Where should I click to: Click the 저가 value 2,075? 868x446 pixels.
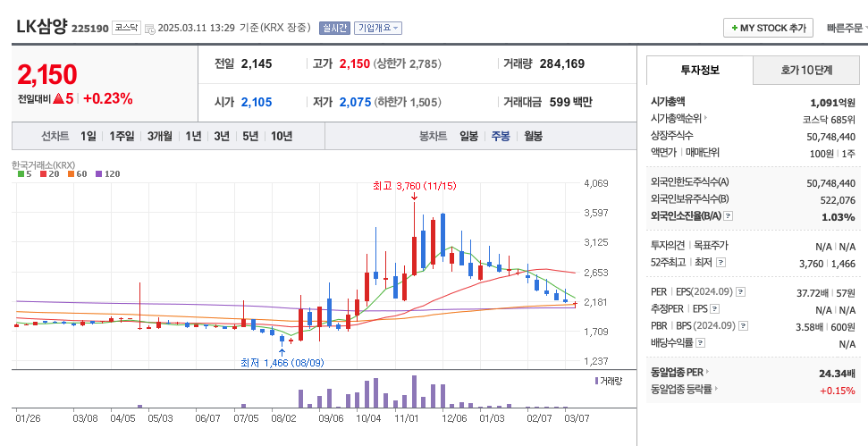click(355, 102)
